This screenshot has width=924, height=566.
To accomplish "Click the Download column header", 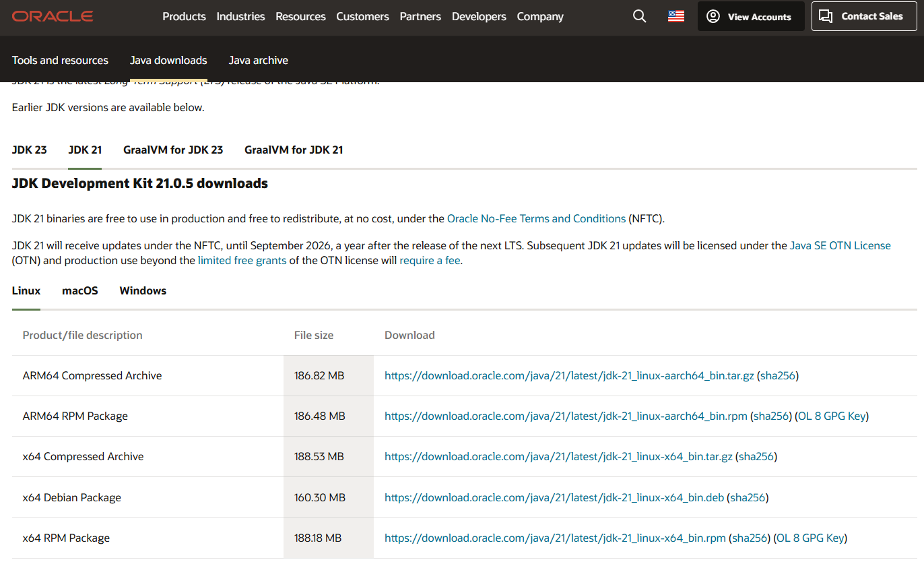I will (409, 335).
